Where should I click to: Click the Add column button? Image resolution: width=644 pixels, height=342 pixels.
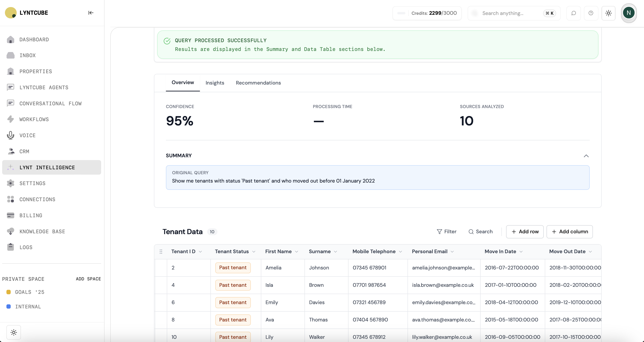pos(570,232)
